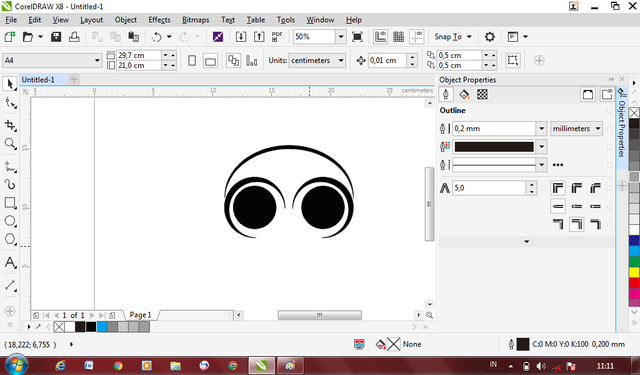
Task: Publish to PDF icon
Action: (277, 37)
